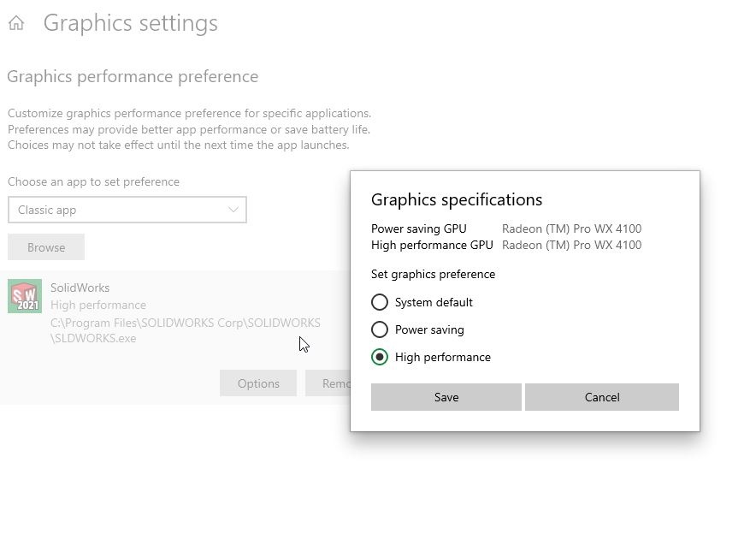This screenshot has height=534, width=756.
Task: Click the Graphics settings page heading
Action: [x=131, y=23]
